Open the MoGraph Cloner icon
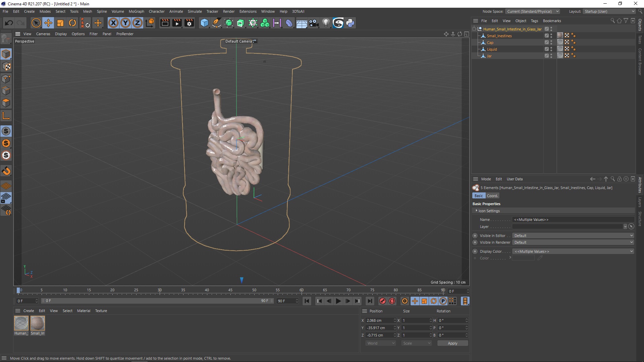This screenshot has width=644, height=362. (x=265, y=23)
